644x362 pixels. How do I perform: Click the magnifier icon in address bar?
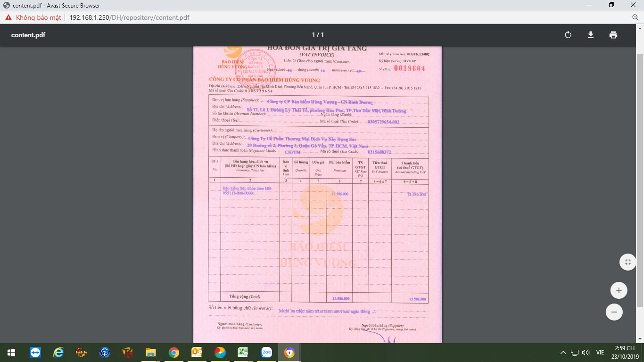click(635, 17)
